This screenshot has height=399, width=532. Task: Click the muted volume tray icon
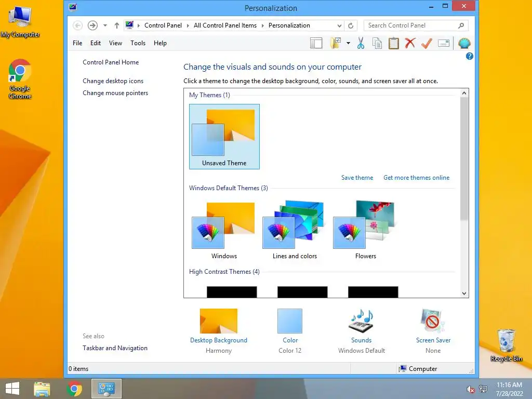point(470,389)
